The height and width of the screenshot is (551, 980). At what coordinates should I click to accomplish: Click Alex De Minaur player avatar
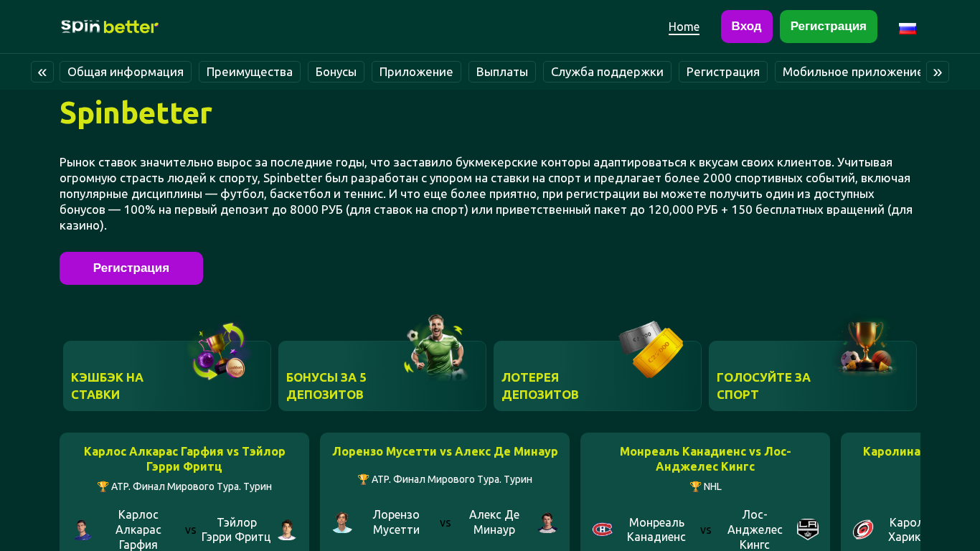pyautogui.click(x=547, y=522)
